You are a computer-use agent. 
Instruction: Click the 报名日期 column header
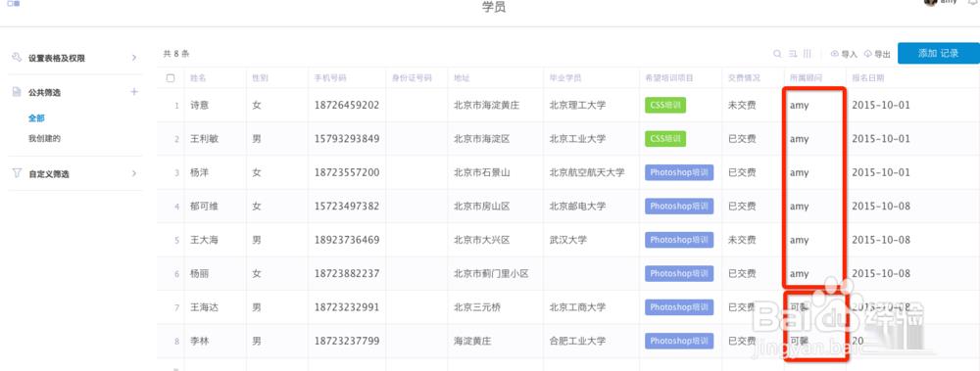[868, 78]
